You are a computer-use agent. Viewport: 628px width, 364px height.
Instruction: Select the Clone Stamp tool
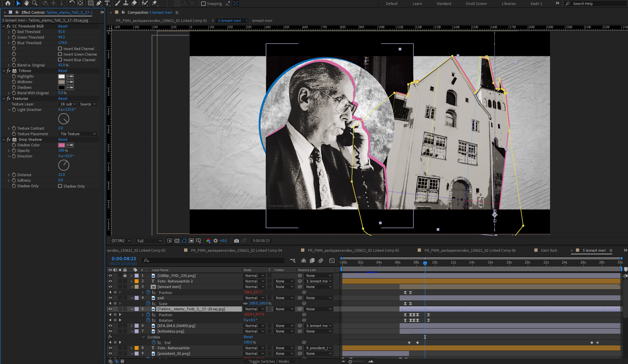click(x=125, y=3)
